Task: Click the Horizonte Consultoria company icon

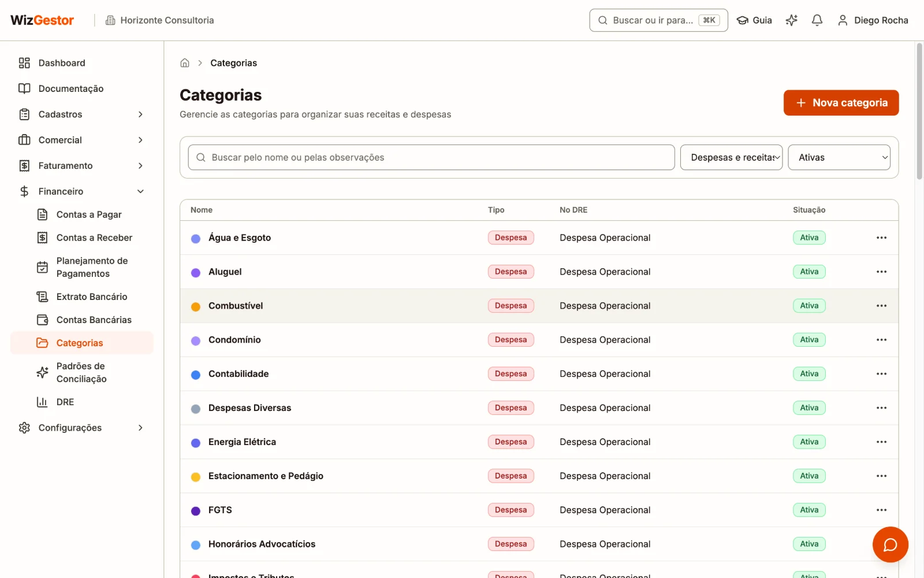Action: 110,20
